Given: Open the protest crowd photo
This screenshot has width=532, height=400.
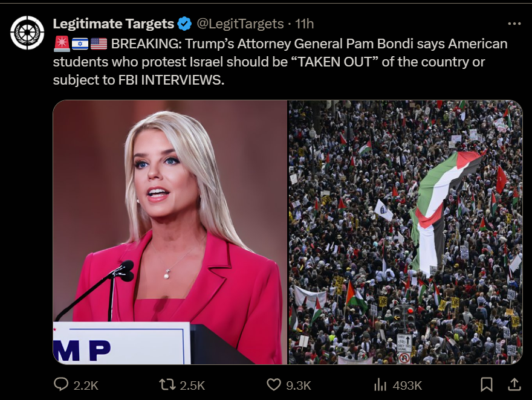Looking at the screenshot, I should [406, 232].
